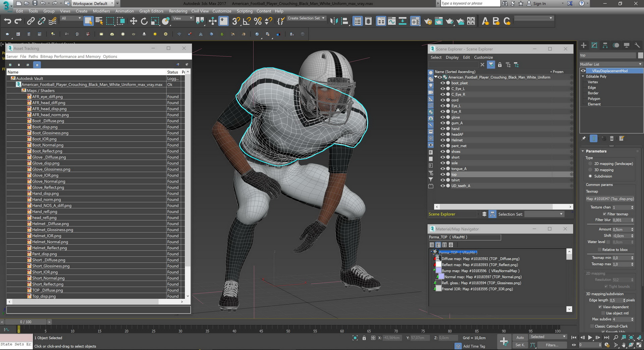Open the Rendering menu
Image resolution: width=644 pixels, height=350 pixels.
click(178, 11)
